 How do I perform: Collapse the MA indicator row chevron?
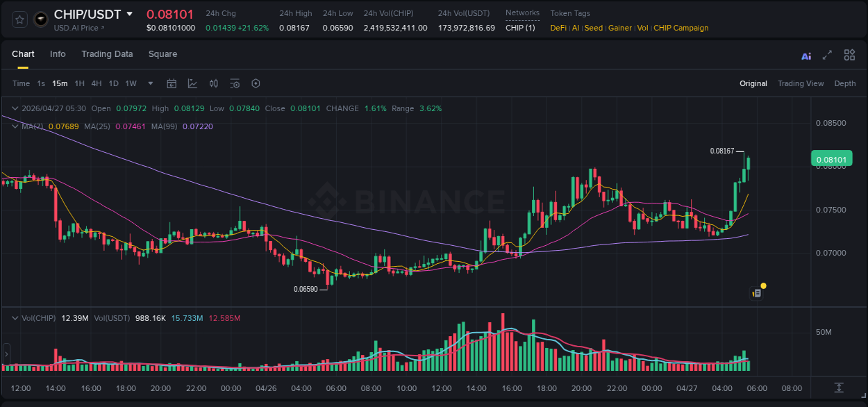[15, 126]
